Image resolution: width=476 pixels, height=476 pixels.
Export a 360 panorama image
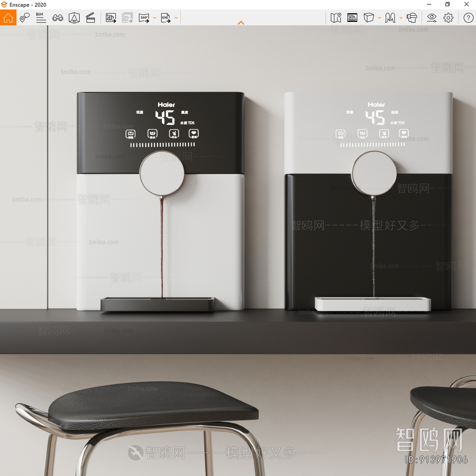click(x=144, y=18)
